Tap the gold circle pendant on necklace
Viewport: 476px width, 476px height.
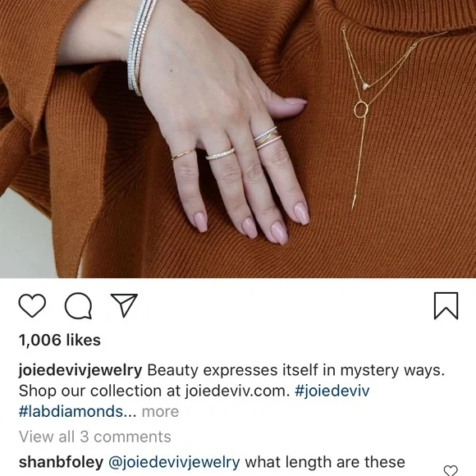361,110
